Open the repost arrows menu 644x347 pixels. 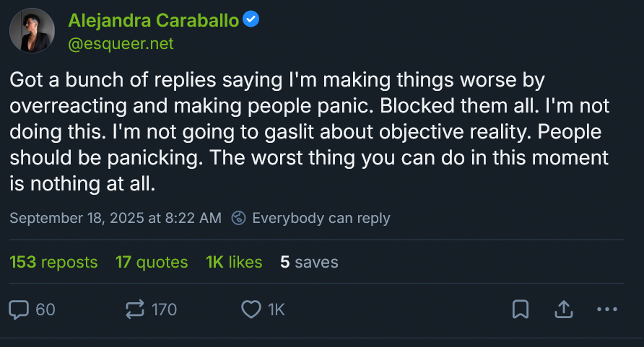click(135, 309)
